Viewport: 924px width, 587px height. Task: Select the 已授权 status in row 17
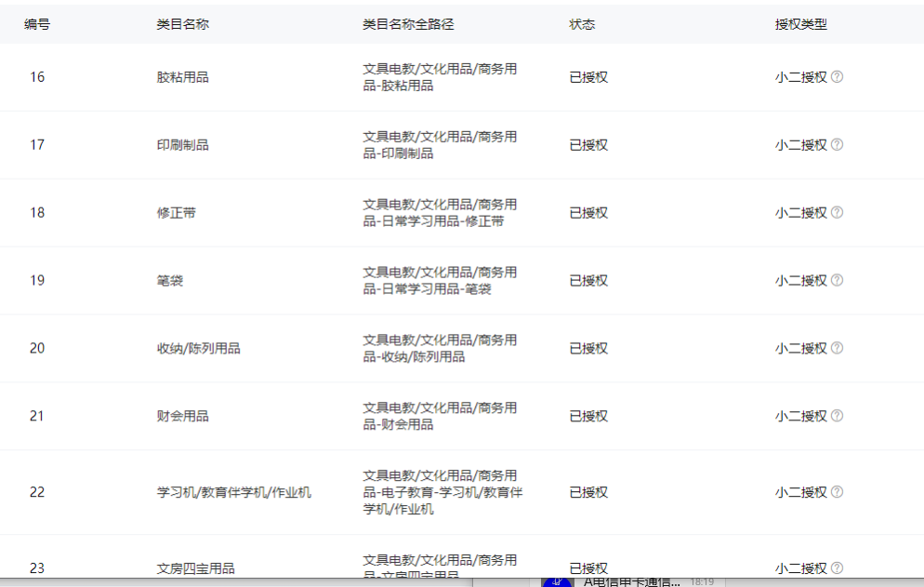click(x=588, y=144)
